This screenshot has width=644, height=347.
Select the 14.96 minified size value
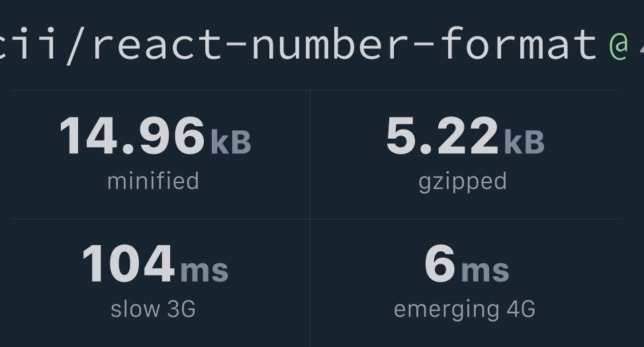pyautogui.click(x=132, y=135)
